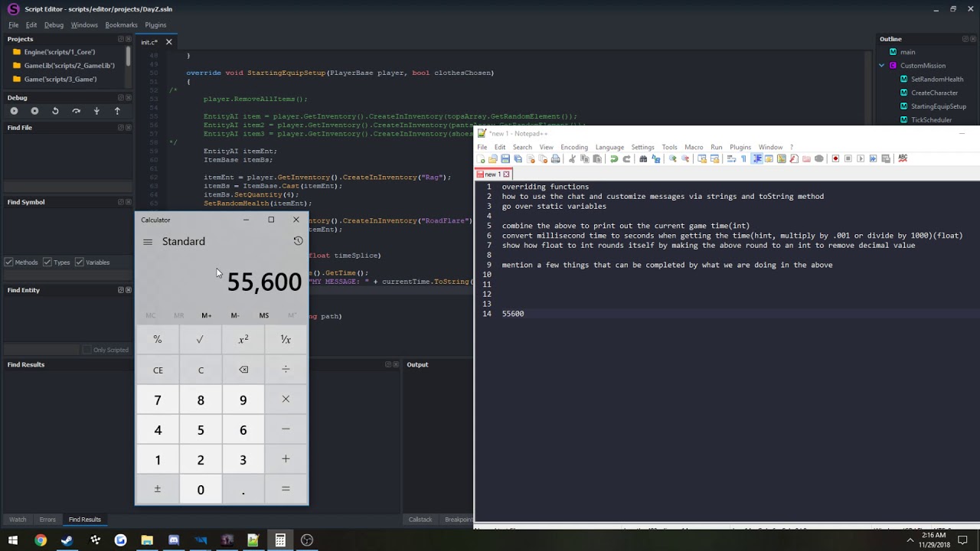Open the Encoding menu in Notepad++

(x=574, y=147)
